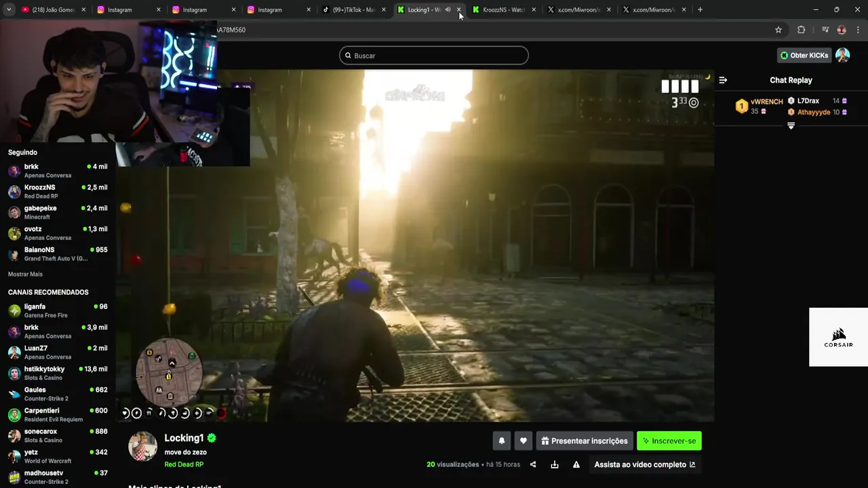Open madhousetv recommended channel
868x488 pixels.
[x=58, y=477]
